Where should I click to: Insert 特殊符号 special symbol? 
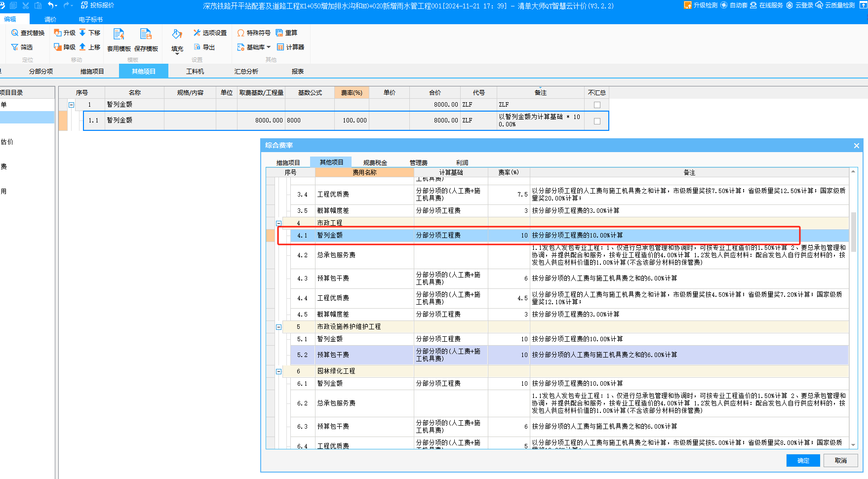coord(254,33)
